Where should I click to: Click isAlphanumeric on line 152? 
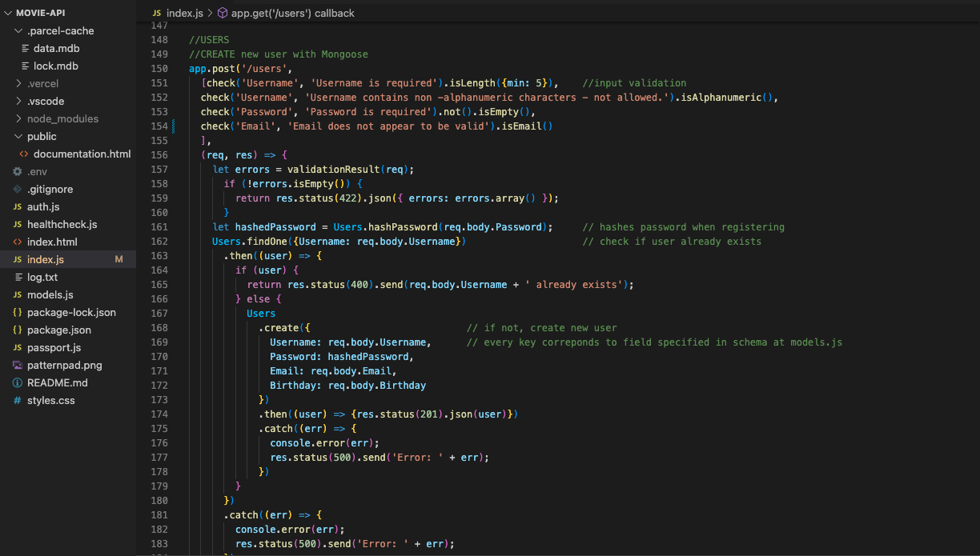pos(721,98)
